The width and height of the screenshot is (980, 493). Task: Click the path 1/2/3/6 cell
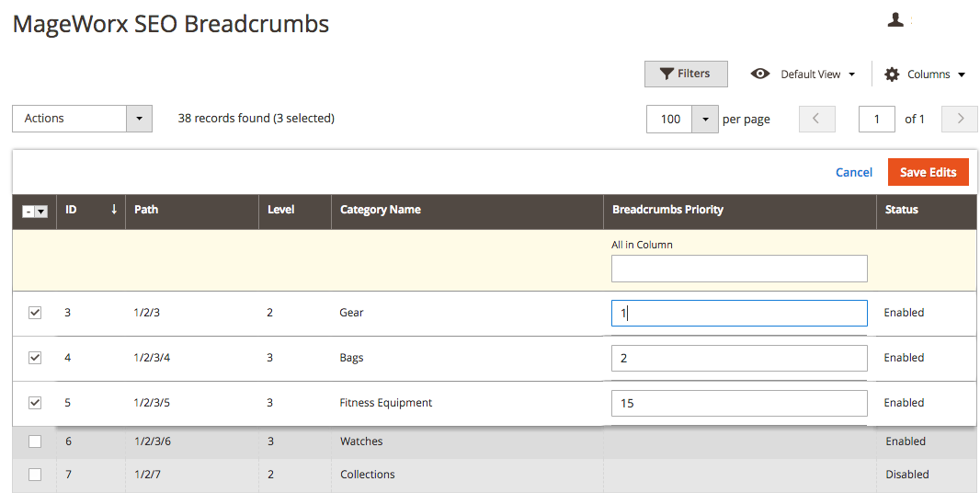click(153, 441)
